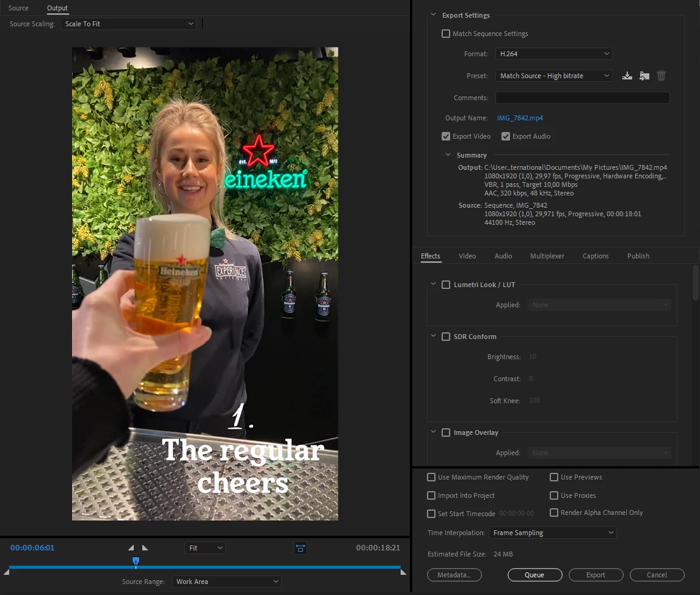This screenshot has width=700, height=595.
Task: Click the Delete Preset trash icon
Action: (x=661, y=76)
